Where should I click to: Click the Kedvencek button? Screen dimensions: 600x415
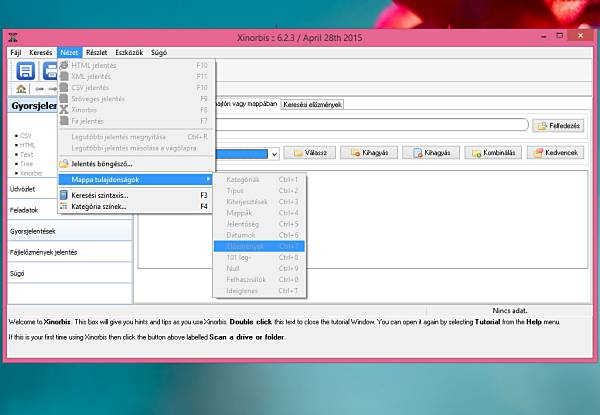(555, 153)
